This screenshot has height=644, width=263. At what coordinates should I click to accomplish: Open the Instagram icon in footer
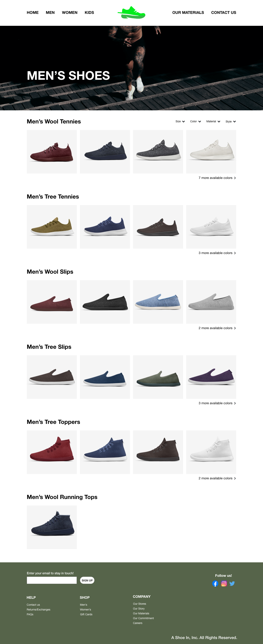point(224,584)
